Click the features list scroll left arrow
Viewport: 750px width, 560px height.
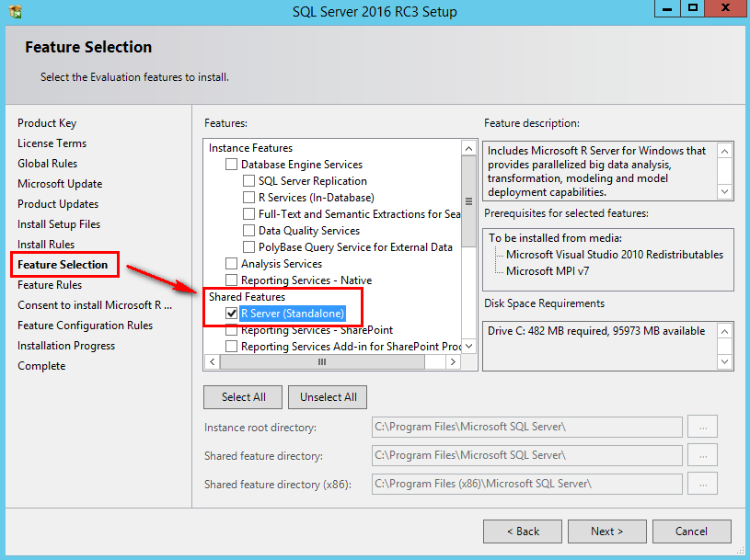pos(213,361)
